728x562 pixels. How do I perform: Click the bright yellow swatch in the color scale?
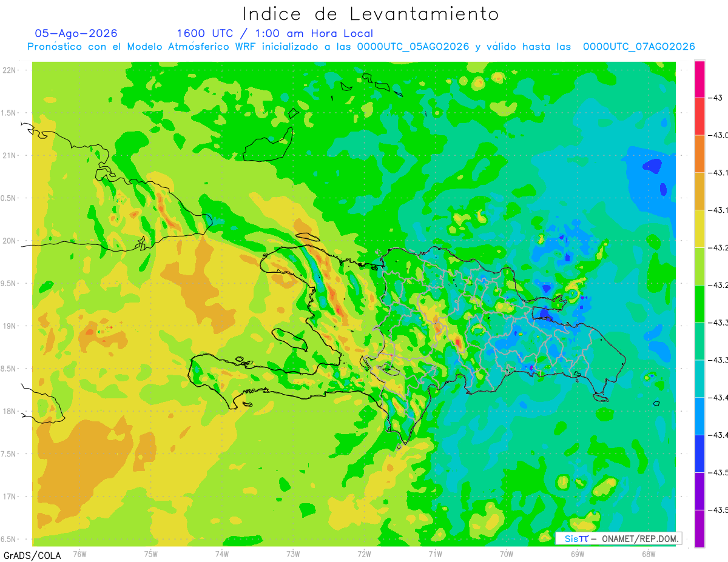click(699, 229)
